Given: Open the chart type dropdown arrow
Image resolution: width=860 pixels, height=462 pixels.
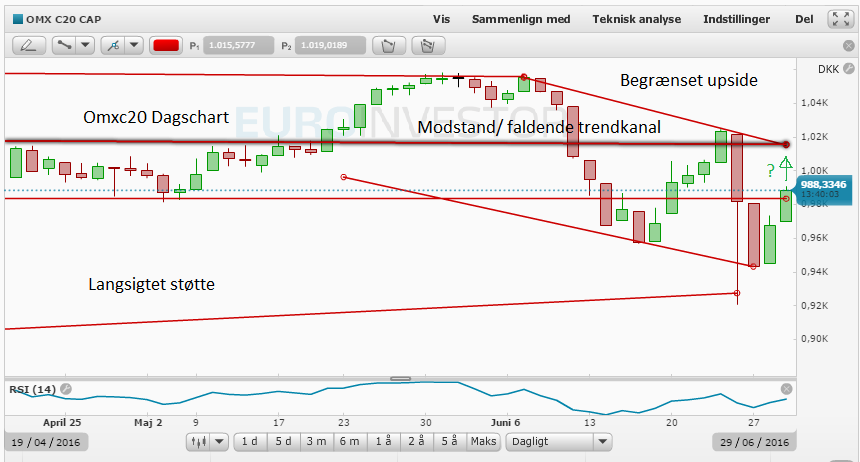Looking at the screenshot, I should click(219, 441).
